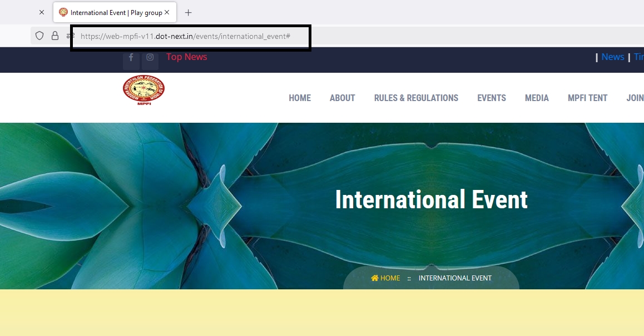Close the International Event tab

point(167,12)
